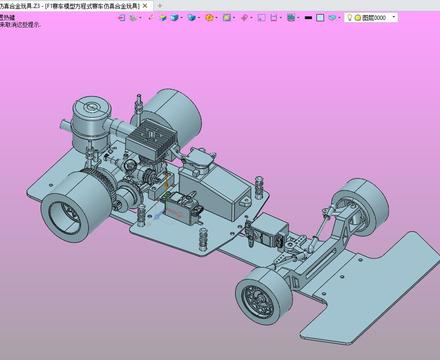Click the zoom window selection icon
The height and width of the screenshot is (360, 440).
coord(262,18)
